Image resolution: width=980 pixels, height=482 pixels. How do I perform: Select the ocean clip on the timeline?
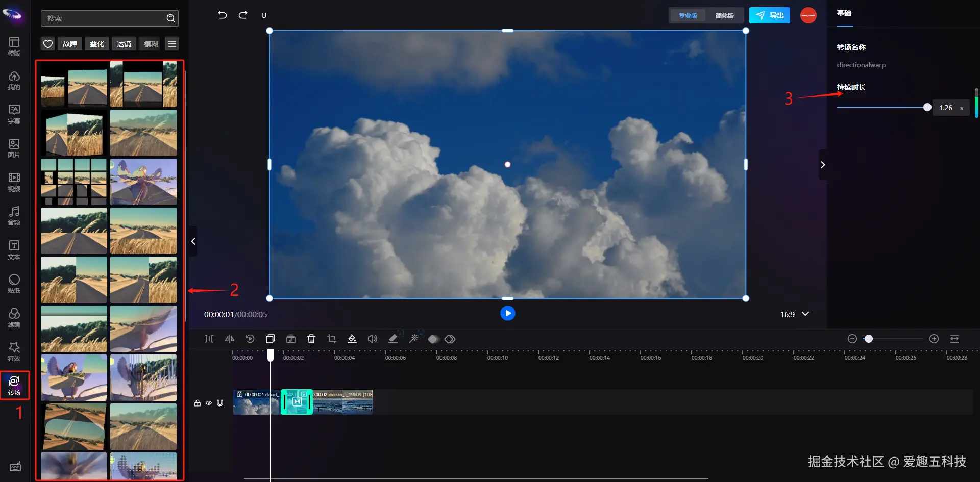(x=342, y=402)
